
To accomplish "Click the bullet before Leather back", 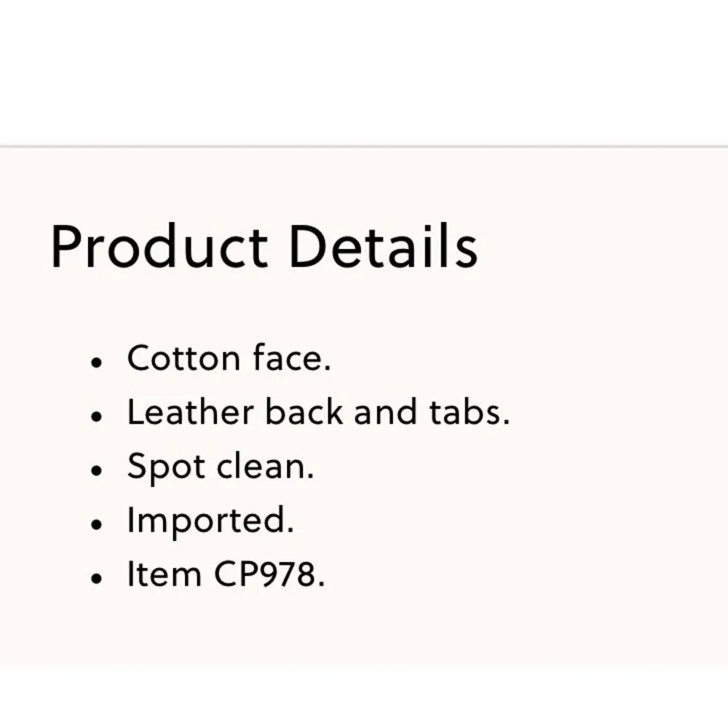I will click(x=97, y=416).
